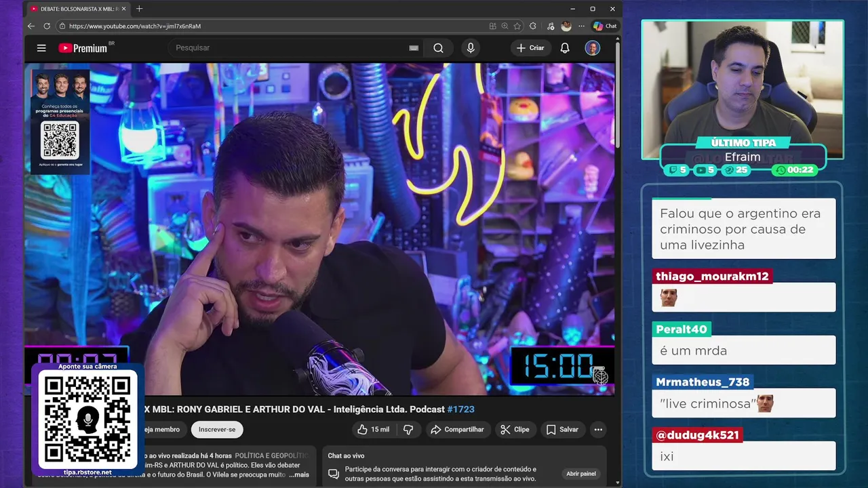This screenshot has height=488, width=868.
Task: Go back with browser back arrow
Action: click(x=31, y=26)
